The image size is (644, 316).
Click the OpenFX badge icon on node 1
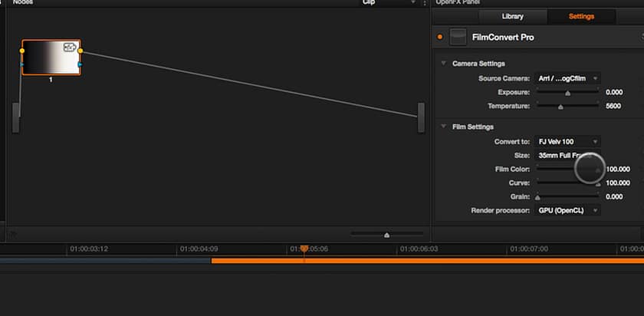click(70, 48)
